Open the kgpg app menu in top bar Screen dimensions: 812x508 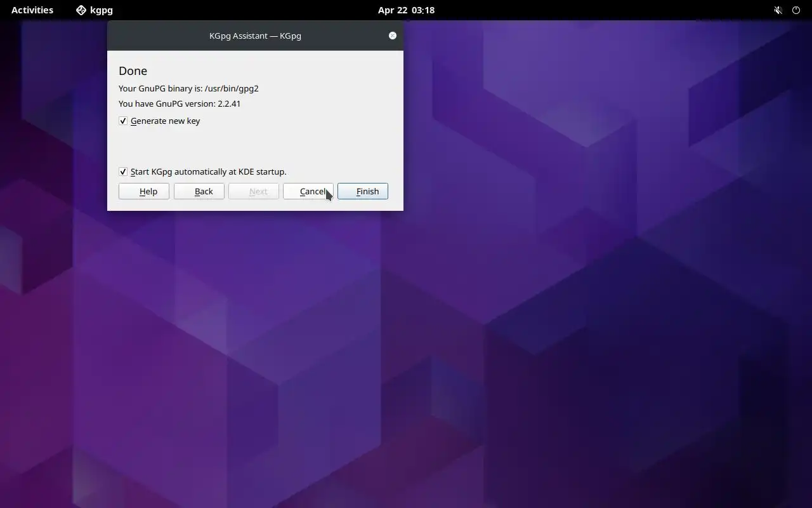click(95, 10)
